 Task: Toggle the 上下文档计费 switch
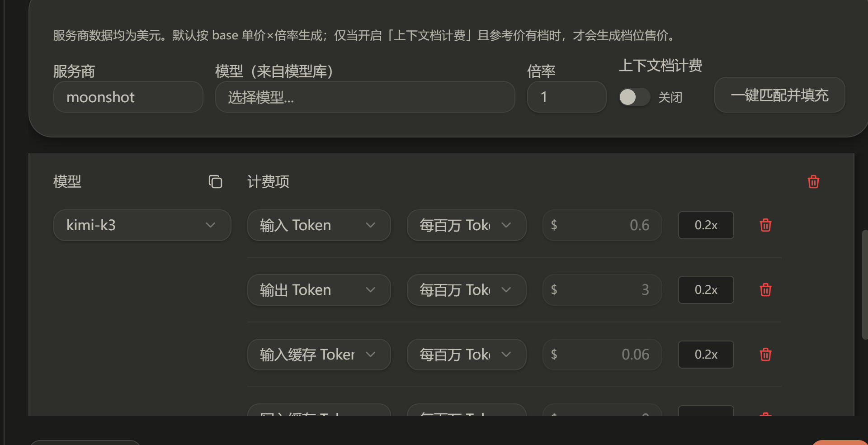(x=634, y=97)
